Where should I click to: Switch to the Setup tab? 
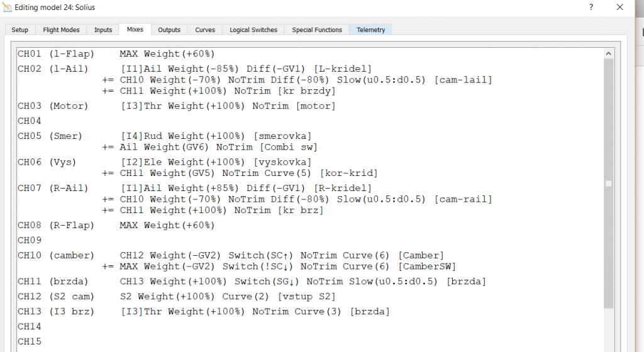[x=19, y=30]
